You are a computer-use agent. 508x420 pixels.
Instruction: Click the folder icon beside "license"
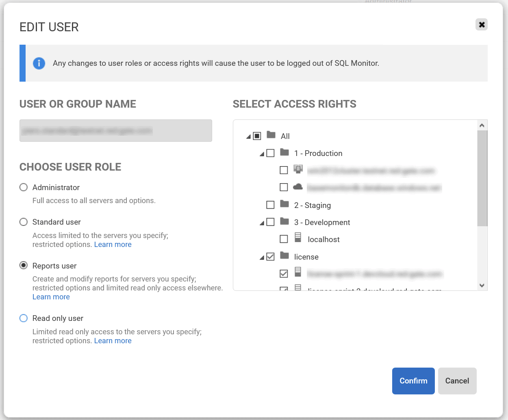(x=284, y=256)
